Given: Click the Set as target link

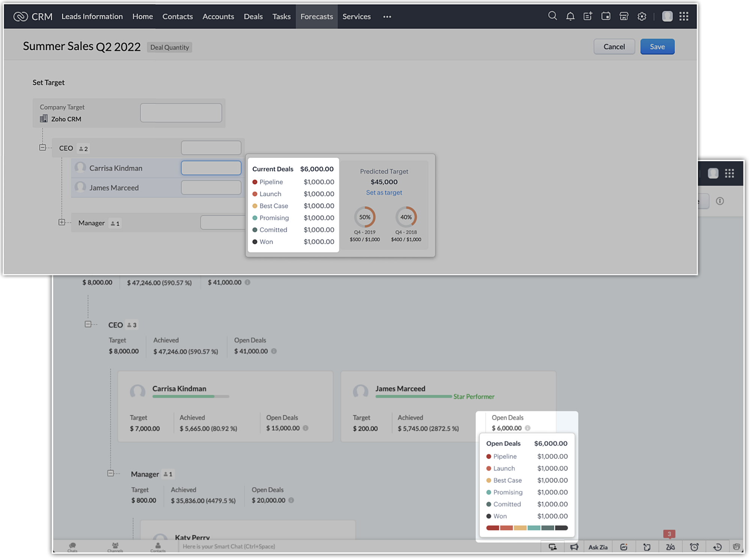Looking at the screenshot, I should [384, 192].
